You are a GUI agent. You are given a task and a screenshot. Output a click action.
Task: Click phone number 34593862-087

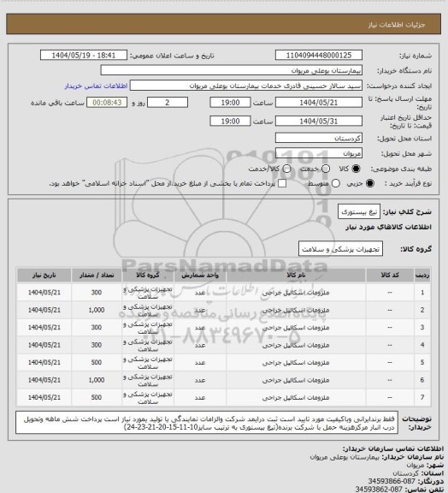pos(379,490)
